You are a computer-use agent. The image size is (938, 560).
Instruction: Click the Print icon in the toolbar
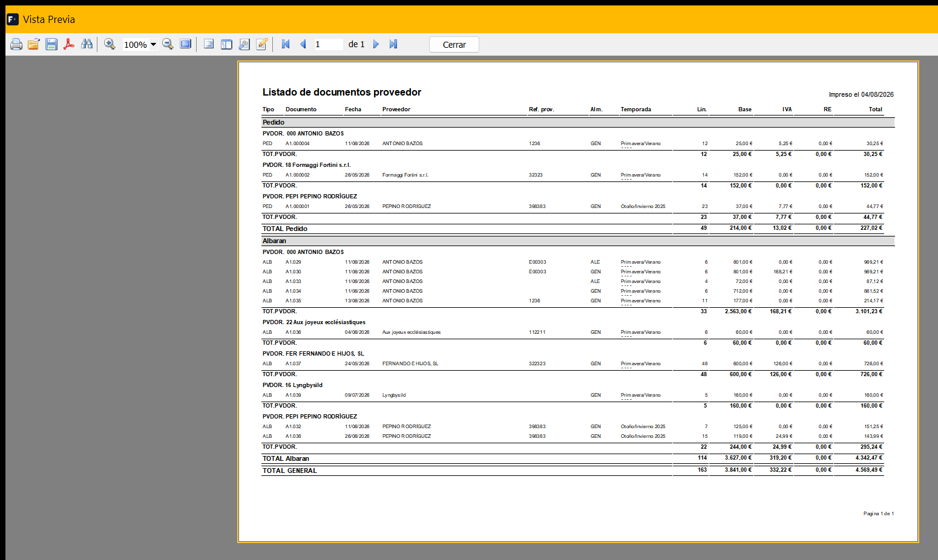click(16, 44)
